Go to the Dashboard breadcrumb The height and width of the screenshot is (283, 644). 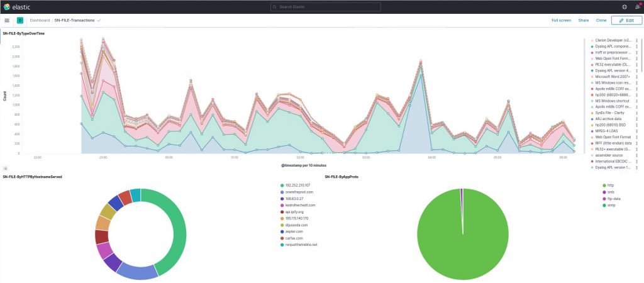(40, 20)
